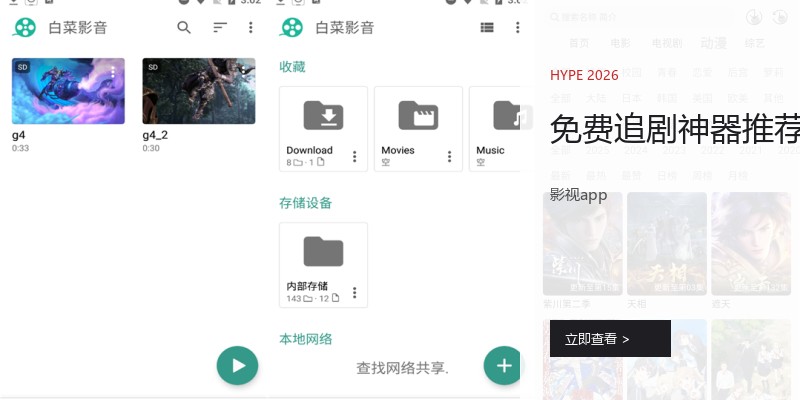Play the g4_2 video thumbnail
Image resolution: width=800 pixels, height=400 pixels.
coord(199,91)
